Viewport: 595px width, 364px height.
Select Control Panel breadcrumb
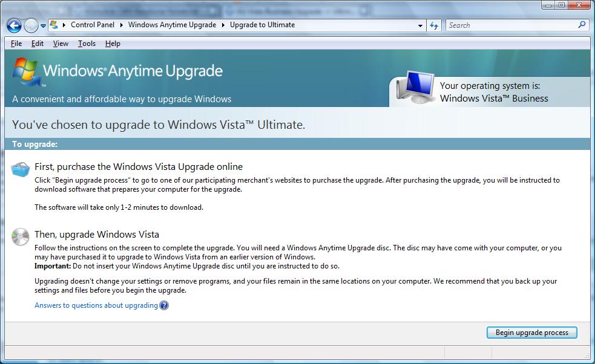(92, 25)
